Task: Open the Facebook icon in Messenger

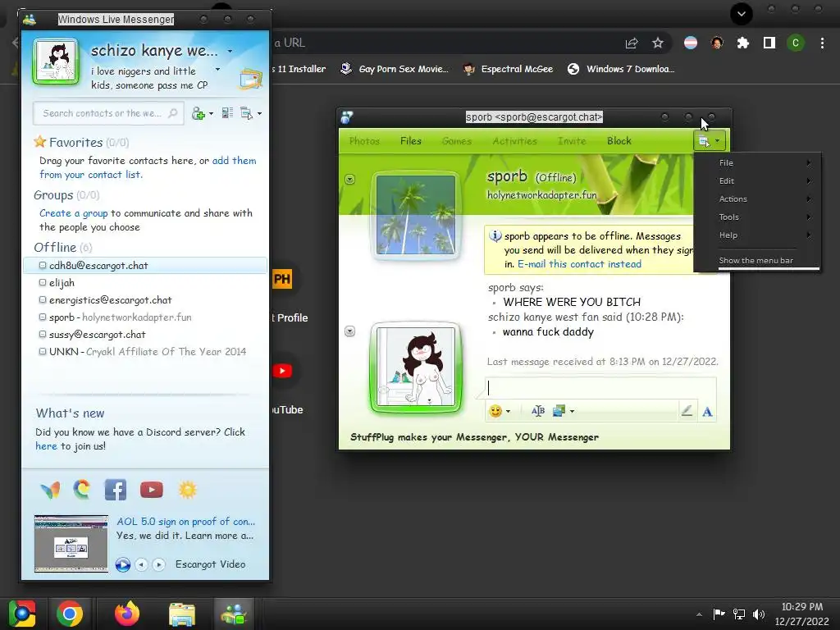Action: pyautogui.click(x=115, y=490)
